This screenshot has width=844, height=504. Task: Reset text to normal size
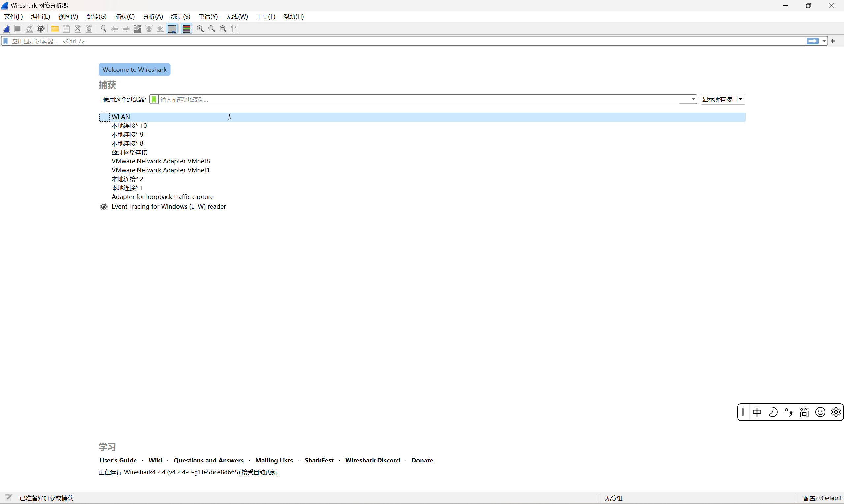pos(223,29)
